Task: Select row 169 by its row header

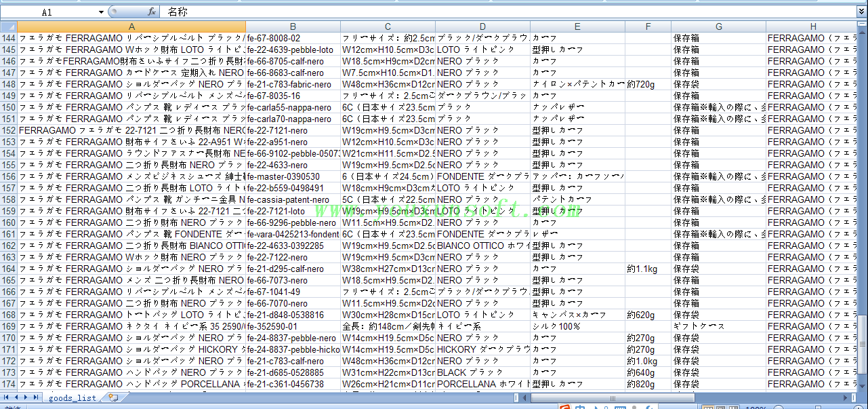Action: click(9, 326)
